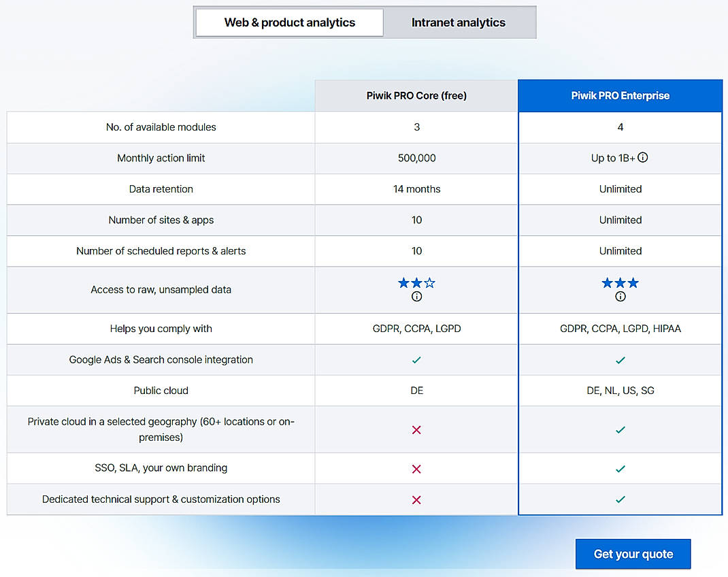728x577 pixels.
Task: Click the GDPR, CCPA, LGPD, HIPAA cell
Action: 620,328
